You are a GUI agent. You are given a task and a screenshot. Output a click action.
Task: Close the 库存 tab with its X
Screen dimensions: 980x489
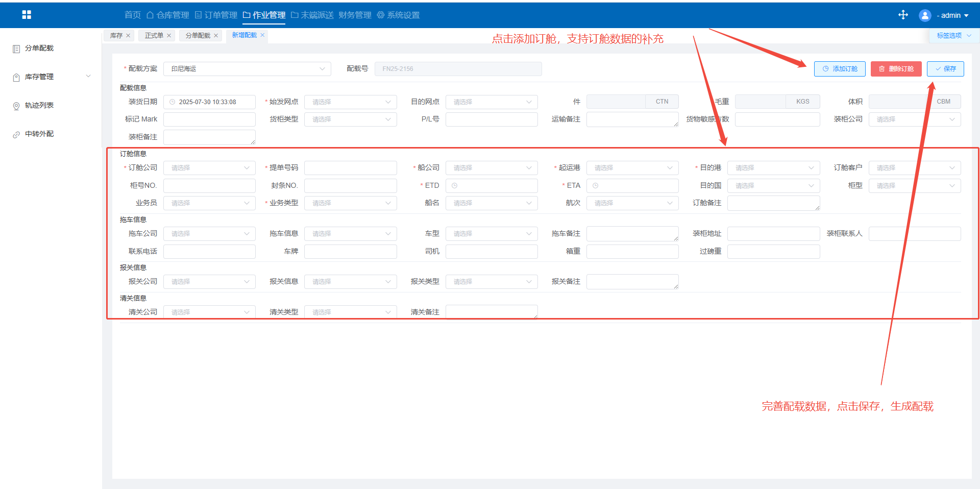[x=128, y=36]
